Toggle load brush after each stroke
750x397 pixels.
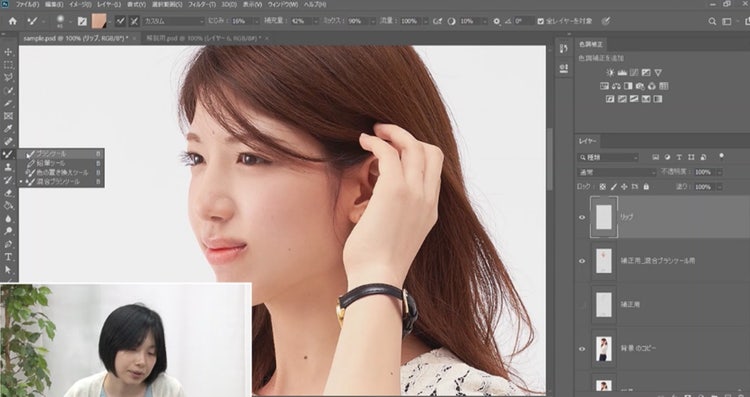[121, 21]
